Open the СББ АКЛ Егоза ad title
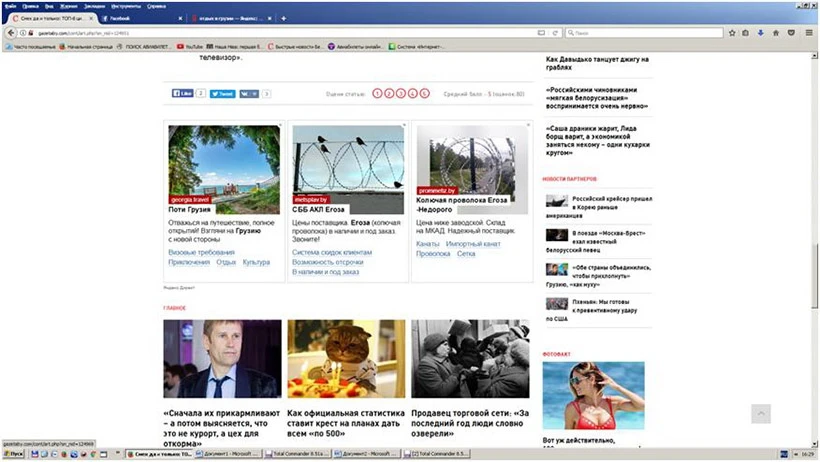Image resolution: width=820 pixels, height=462 pixels. coord(318,209)
